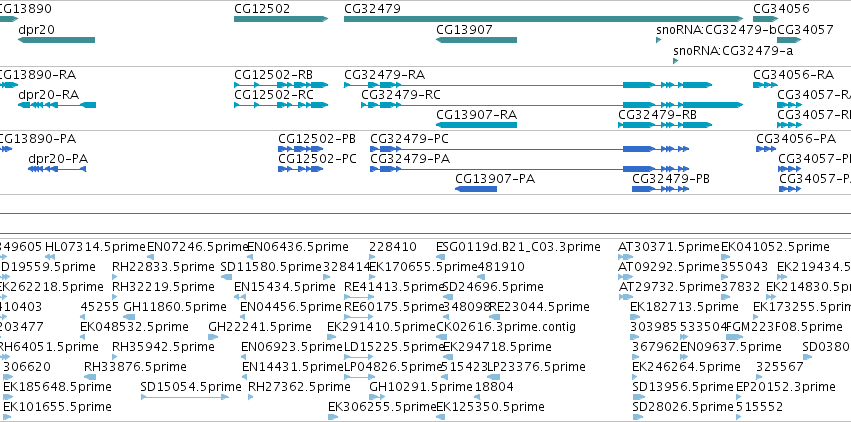Select transcript CG13907-RA
The image size is (851, 422).
[x=476, y=114]
